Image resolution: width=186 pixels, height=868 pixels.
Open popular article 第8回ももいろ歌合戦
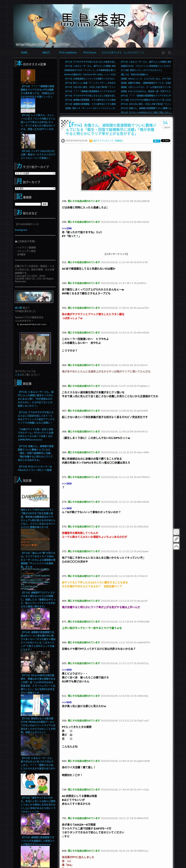click(x=38, y=725)
